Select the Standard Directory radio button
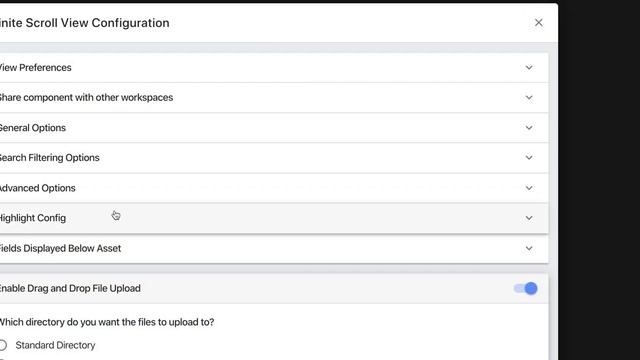Screen dimensions: 640x360 [2, 345]
